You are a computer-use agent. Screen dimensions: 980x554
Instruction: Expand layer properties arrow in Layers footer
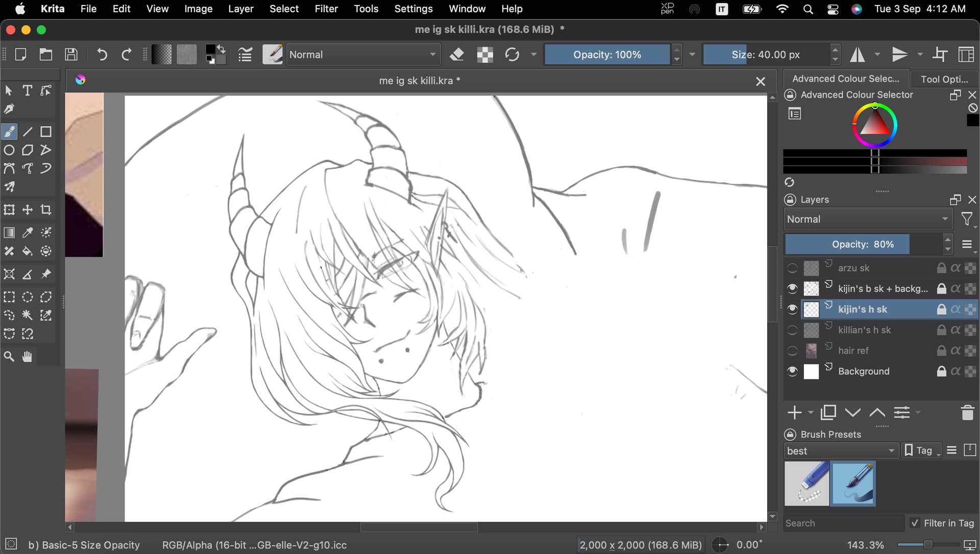click(918, 412)
